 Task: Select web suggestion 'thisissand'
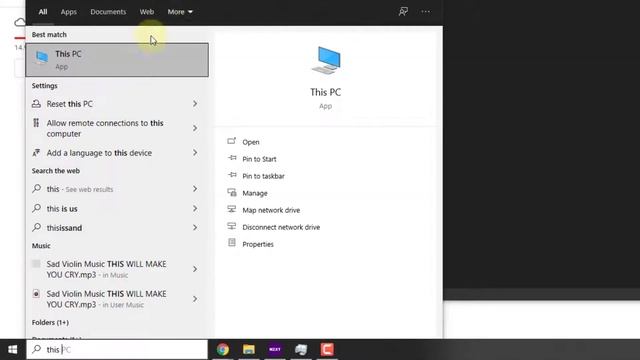point(117,227)
